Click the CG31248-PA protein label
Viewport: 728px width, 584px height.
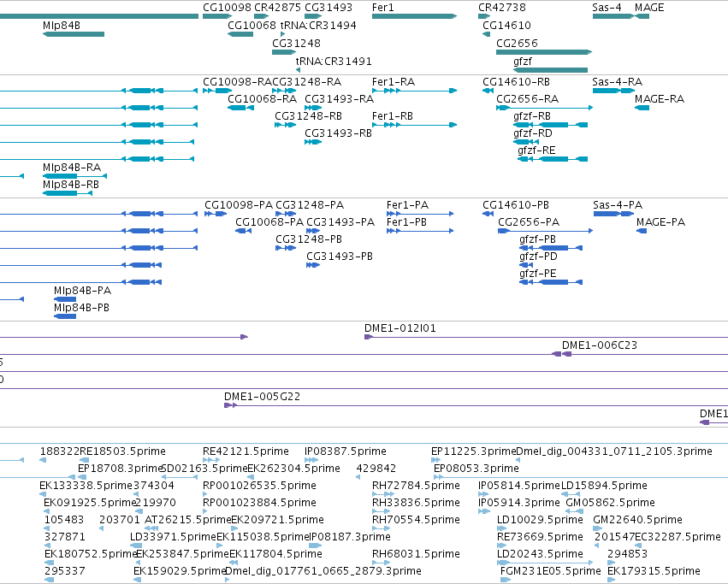click(x=310, y=205)
